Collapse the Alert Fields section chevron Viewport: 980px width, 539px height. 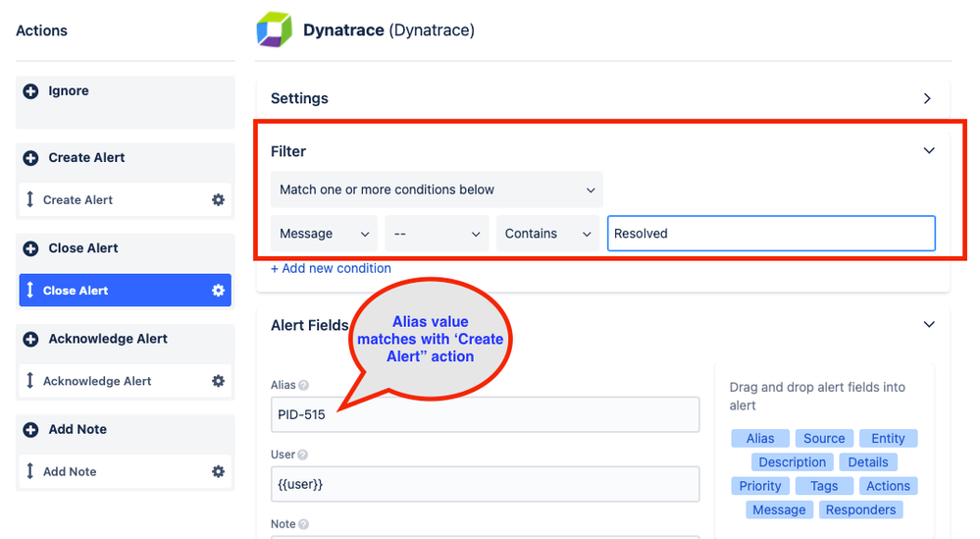[929, 325]
